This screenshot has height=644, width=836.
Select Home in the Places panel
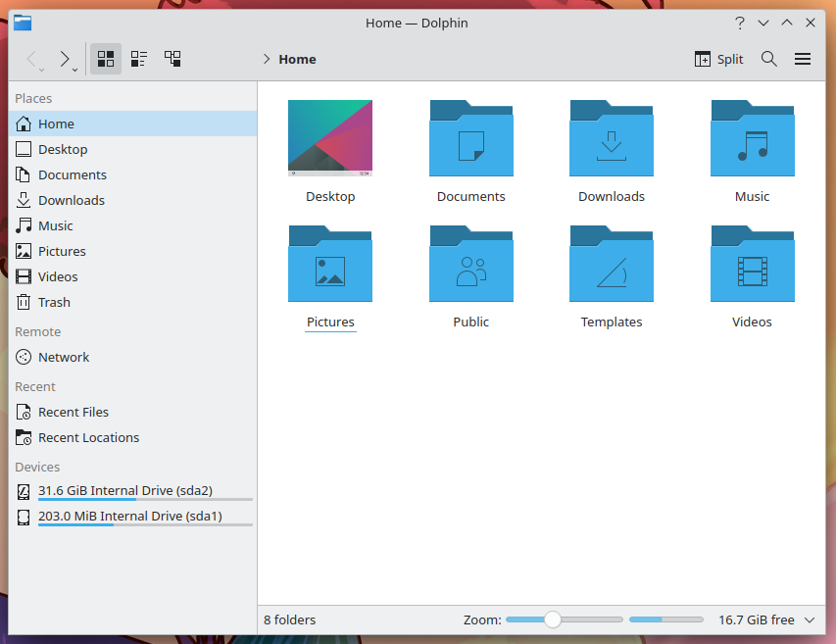tap(132, 124)
